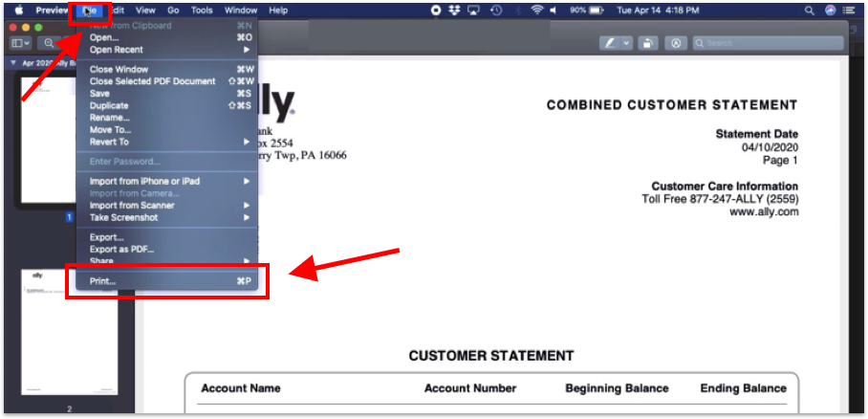This screenshot has height=419, width=868.
Task: Open the Tools menu
Action: pyautogui.click(x=202, y=10)
